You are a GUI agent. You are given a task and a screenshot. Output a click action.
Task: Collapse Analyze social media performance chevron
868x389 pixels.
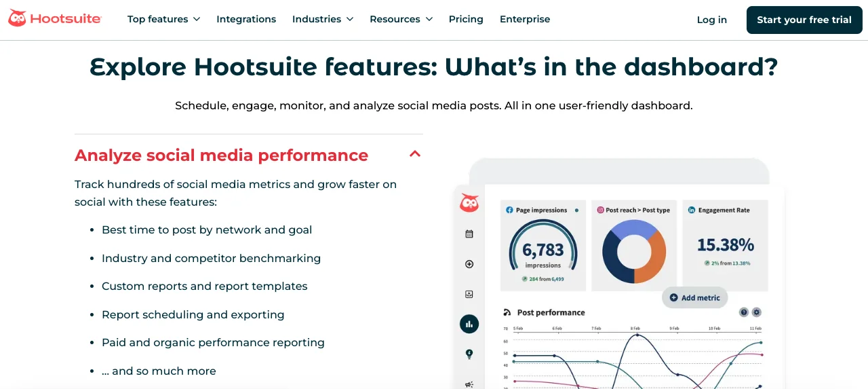pyautogui.click(x=415, y=154)
